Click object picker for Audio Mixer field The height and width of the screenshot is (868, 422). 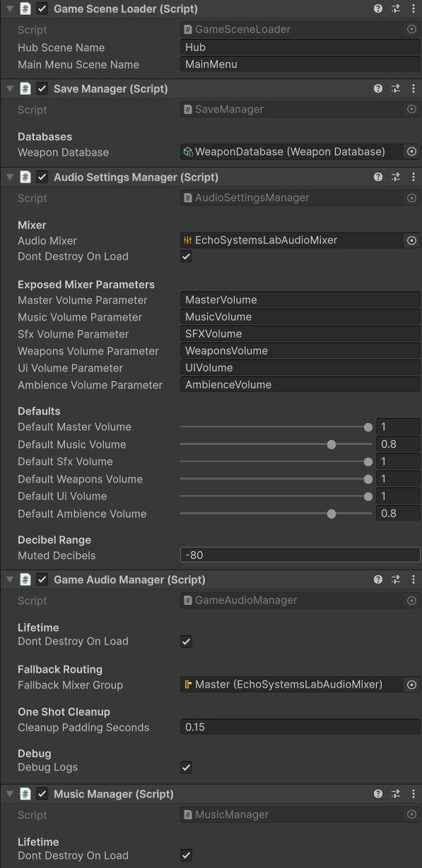411,241
